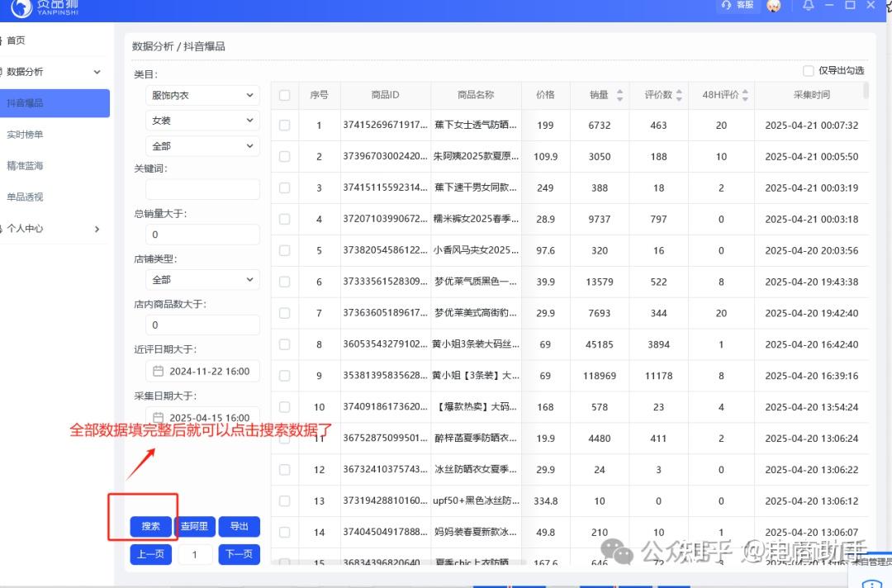The height and width of the screenshot is (588, 892).
Task: Click the table's vertical scrollbar
Action: coord(866,91)
